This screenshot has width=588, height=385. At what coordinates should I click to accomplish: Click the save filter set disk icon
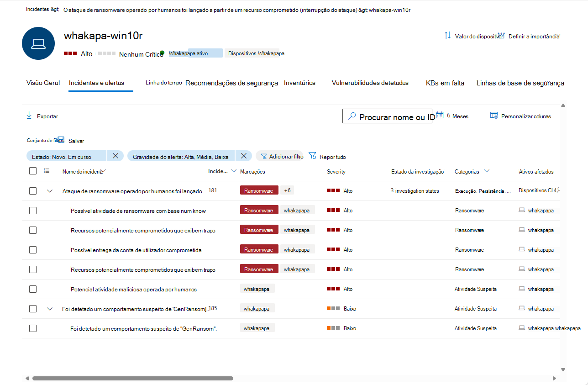coord(61,139)
